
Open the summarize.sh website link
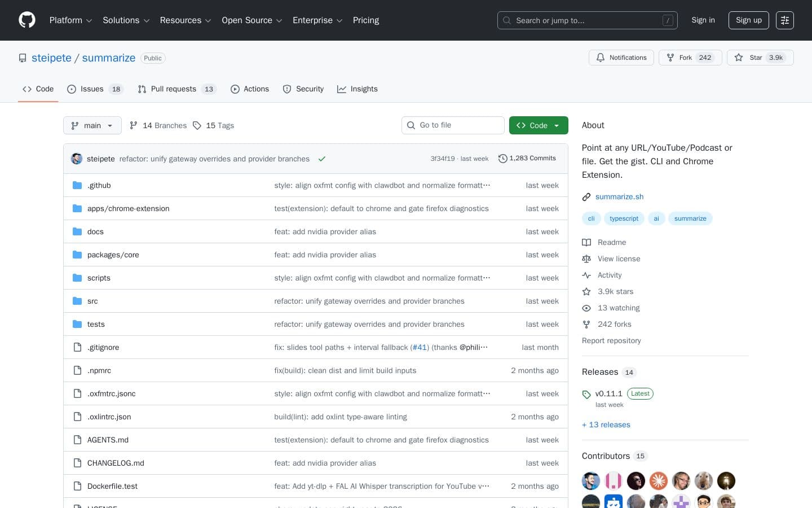(619, 196)
